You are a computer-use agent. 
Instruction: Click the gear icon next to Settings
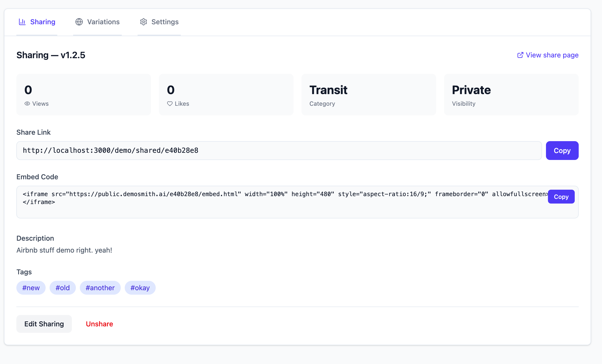pos(144,22)
